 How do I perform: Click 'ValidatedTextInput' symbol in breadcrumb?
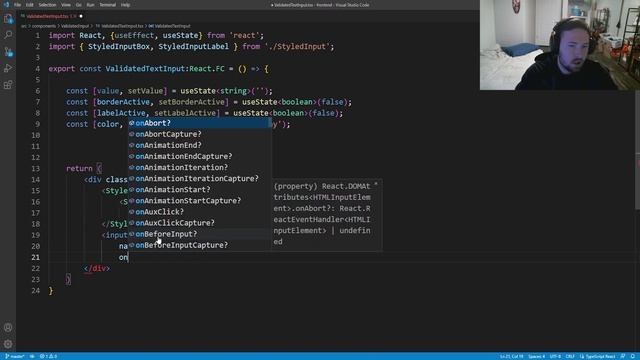point(172,26)
